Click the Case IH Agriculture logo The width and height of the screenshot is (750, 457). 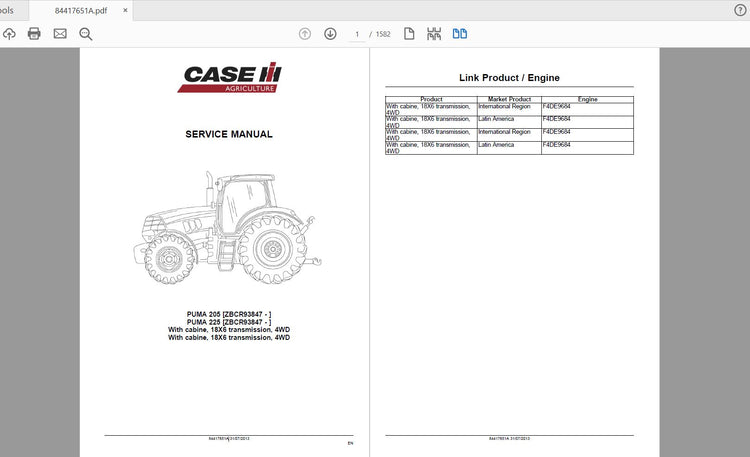tap(230, 77)
